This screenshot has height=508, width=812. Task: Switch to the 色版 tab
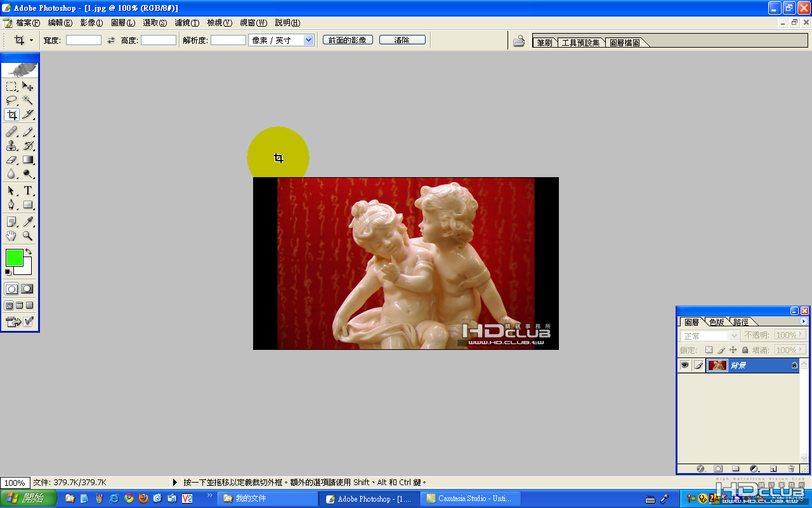[716, 322]
